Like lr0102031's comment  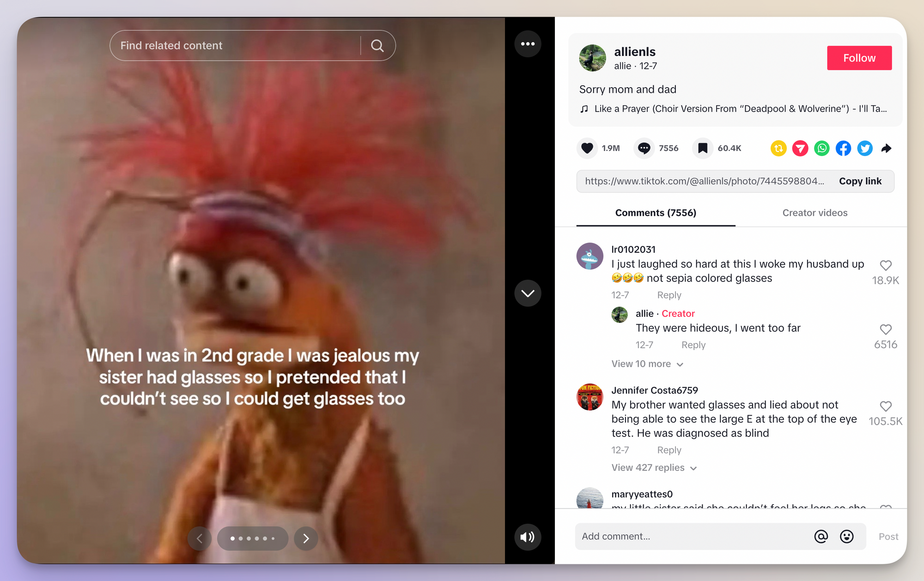pyautogui.click(x=886, y=266)
